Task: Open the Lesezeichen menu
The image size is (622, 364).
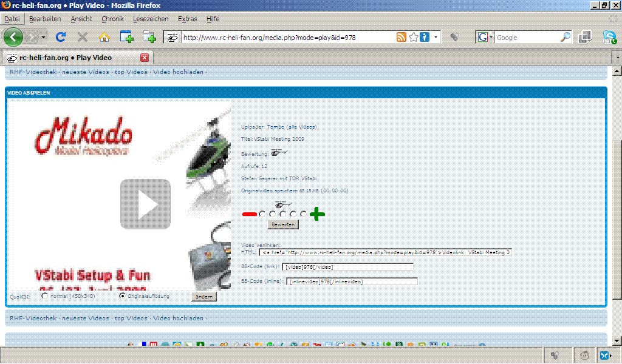Action: click(151, 19)
